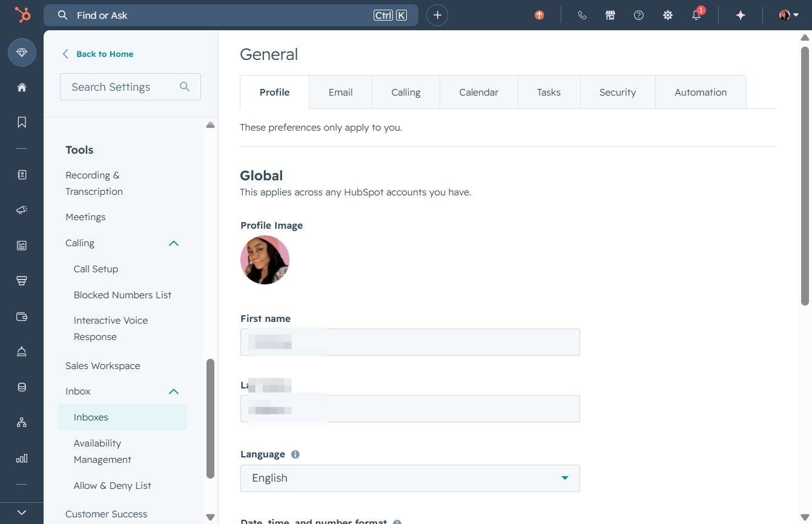Open Bookmarks in the left sidebar
Viewport: 812px width, 524px height.
coord(22,122)
